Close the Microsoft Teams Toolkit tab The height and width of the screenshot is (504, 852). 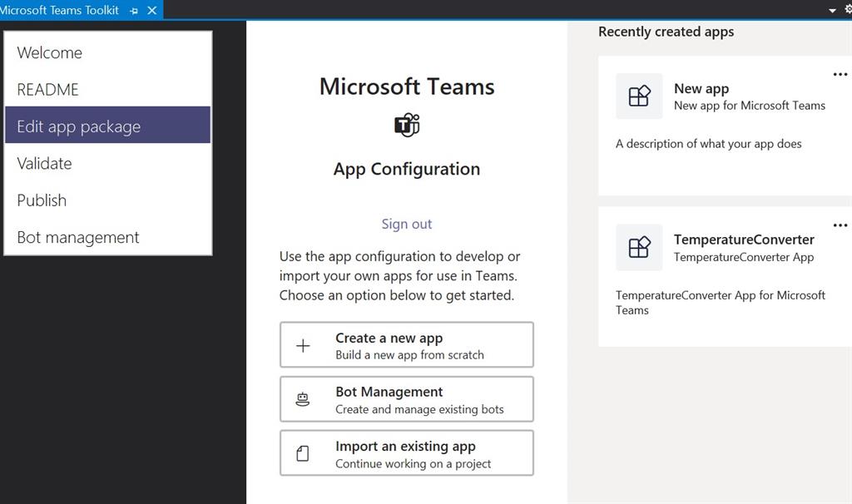pos(152,10)
